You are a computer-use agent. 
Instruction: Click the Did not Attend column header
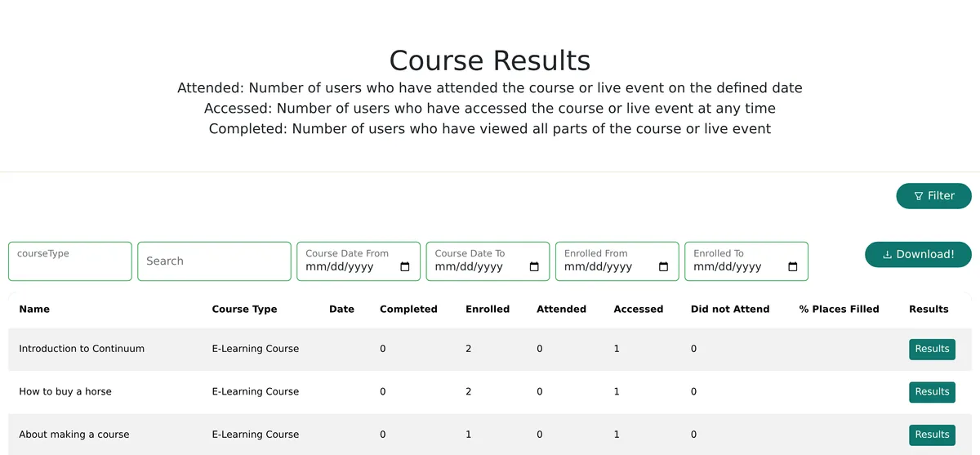(x=730, y=310)
